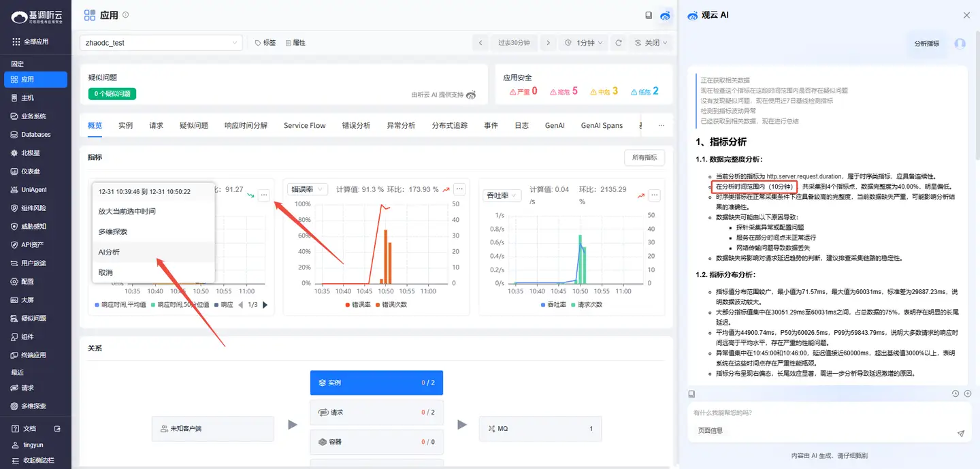Switch to the Service Flow tab
980x469 pixels.
(304, 125)
